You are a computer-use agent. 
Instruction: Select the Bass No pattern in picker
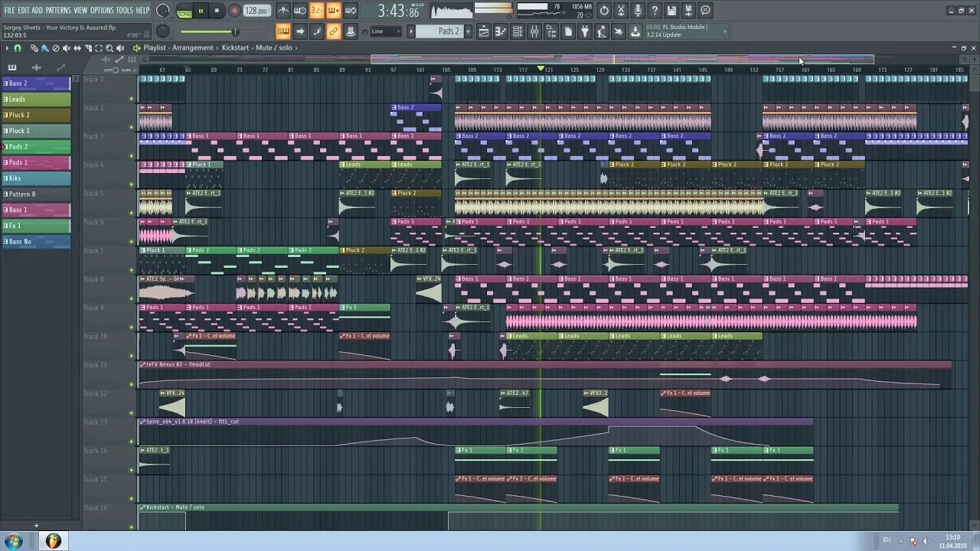36,242
